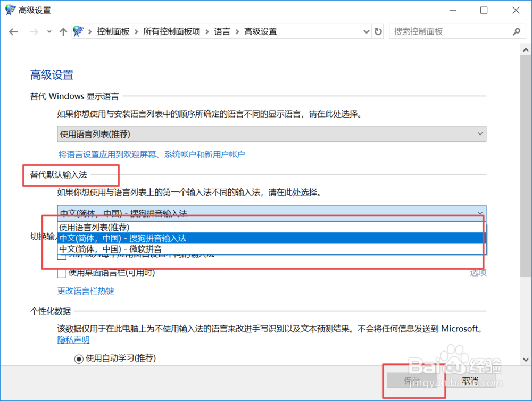Click the 替代 Windows 显示语言 heading
The image size is (532, 401).
pyautogui.click(x=74, y=96)
